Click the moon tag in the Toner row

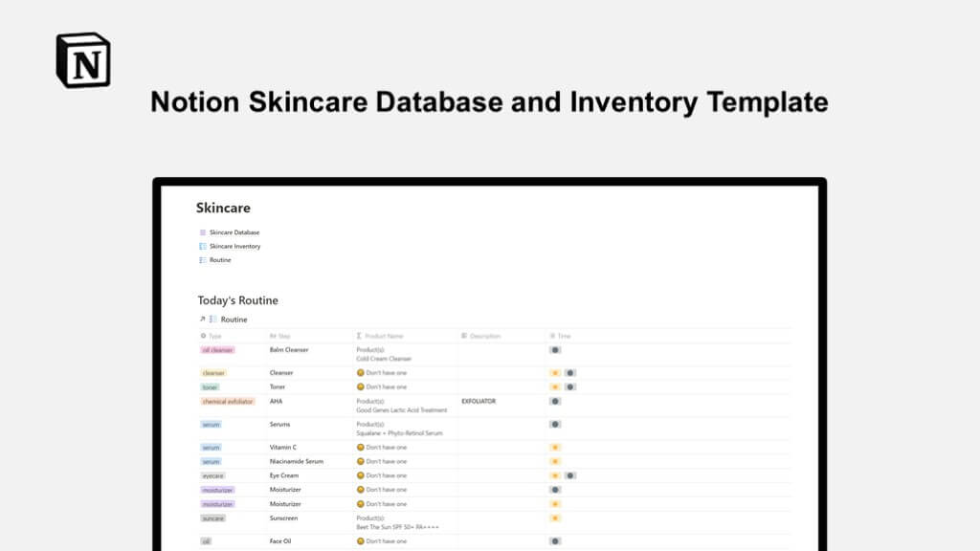[570, 386]
